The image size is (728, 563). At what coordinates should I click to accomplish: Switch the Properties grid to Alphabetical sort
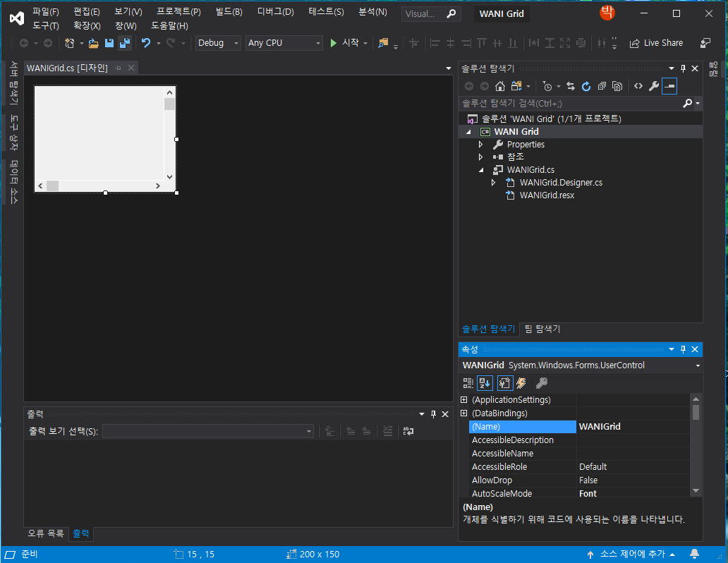point(485,383)
